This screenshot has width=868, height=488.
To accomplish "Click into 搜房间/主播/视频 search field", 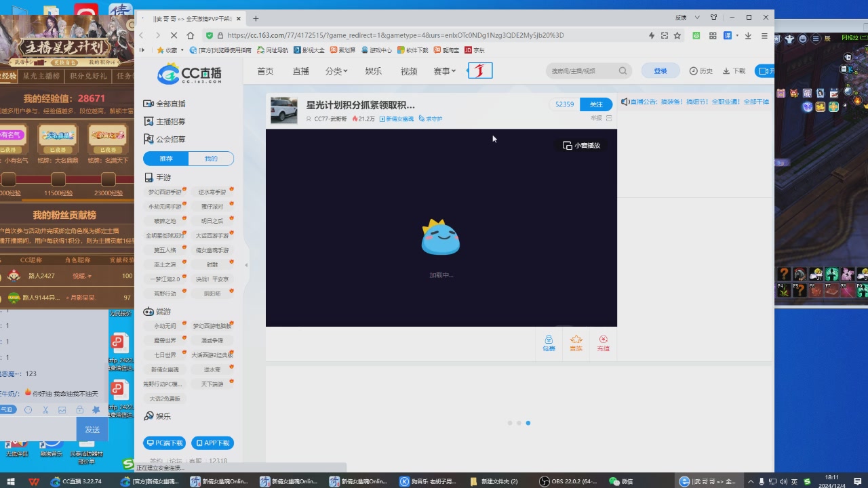I will [x=583, y=70].
